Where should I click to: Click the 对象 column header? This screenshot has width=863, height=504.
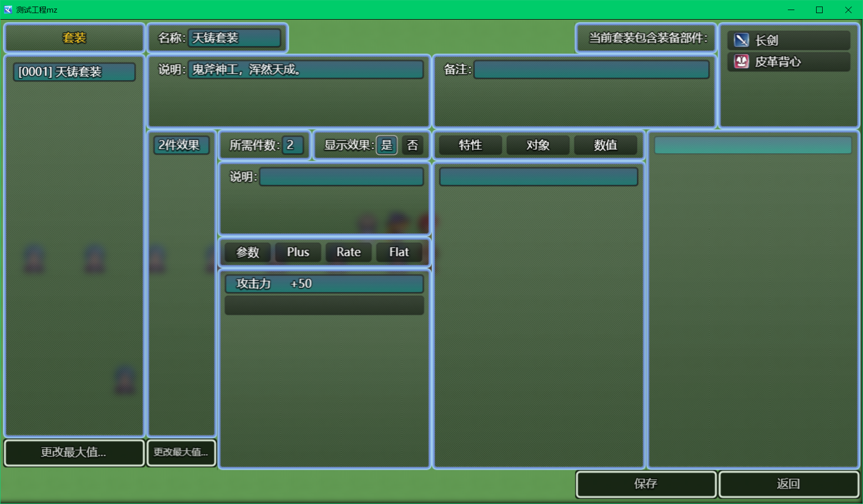click(x=538, y=145)
